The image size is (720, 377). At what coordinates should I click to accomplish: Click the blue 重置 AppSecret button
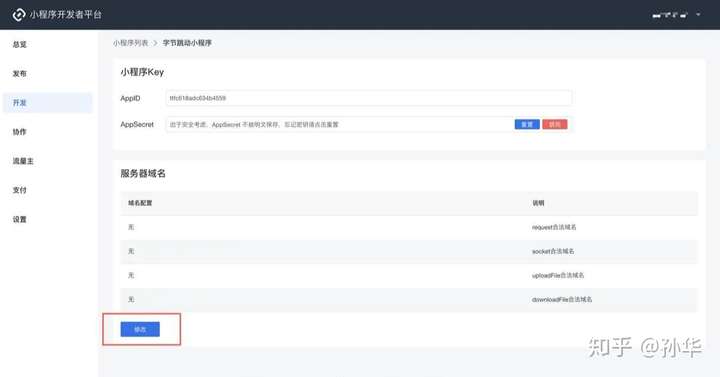(527, 124)
